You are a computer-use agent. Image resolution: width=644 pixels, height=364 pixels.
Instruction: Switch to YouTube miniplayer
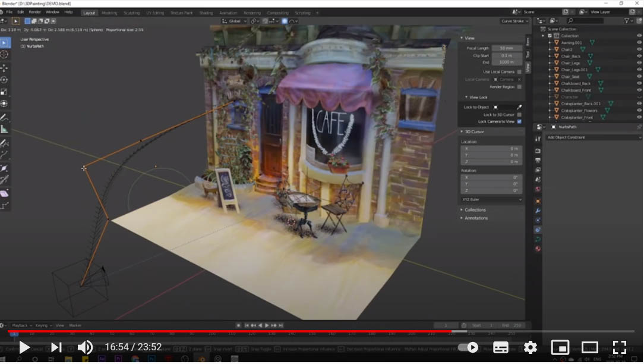point(560,347)
